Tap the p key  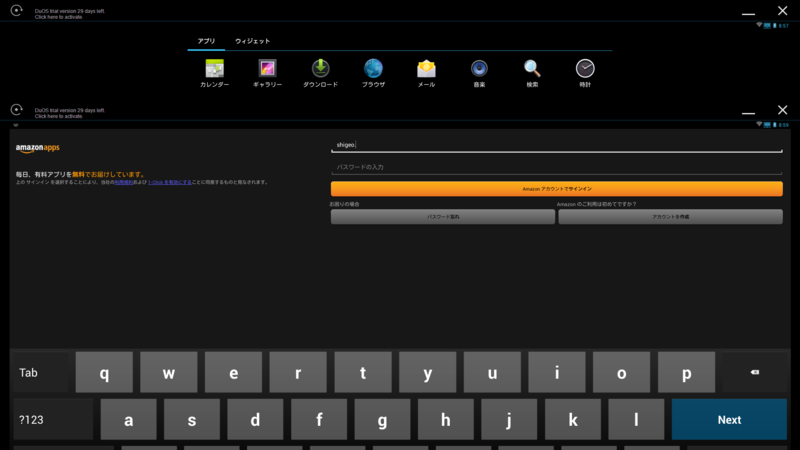point(686,372)
